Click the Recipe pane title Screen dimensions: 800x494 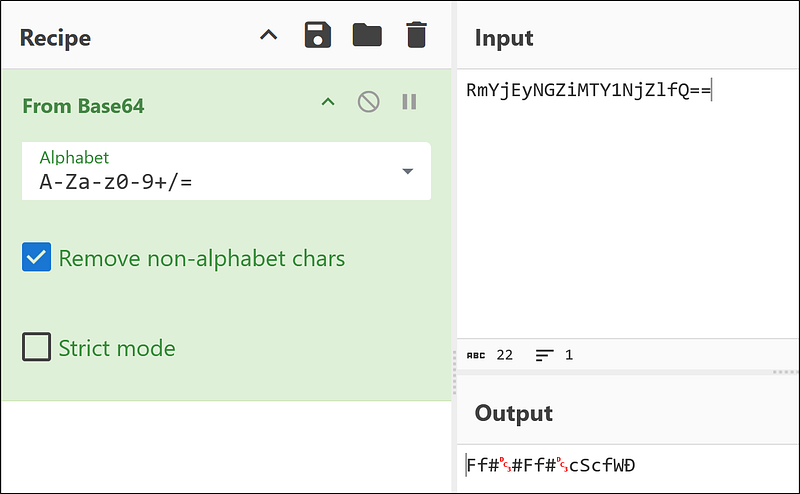(55, 38)
